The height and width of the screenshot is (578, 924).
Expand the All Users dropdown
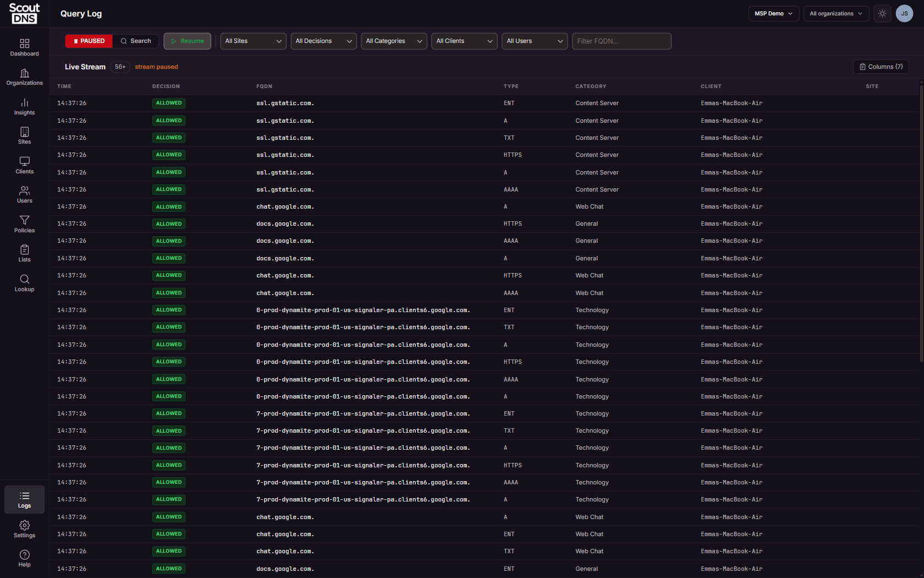coord(535,41)
